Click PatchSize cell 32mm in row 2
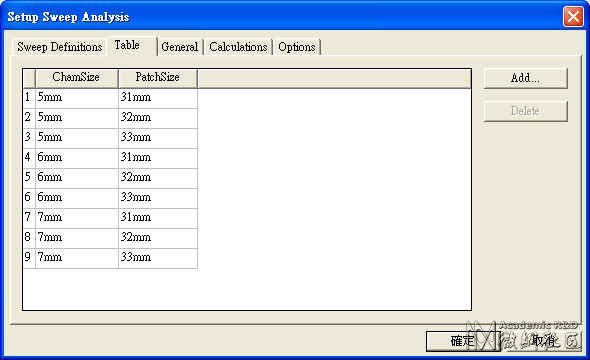The image size is (590, 360). click(x=158, y=118)
